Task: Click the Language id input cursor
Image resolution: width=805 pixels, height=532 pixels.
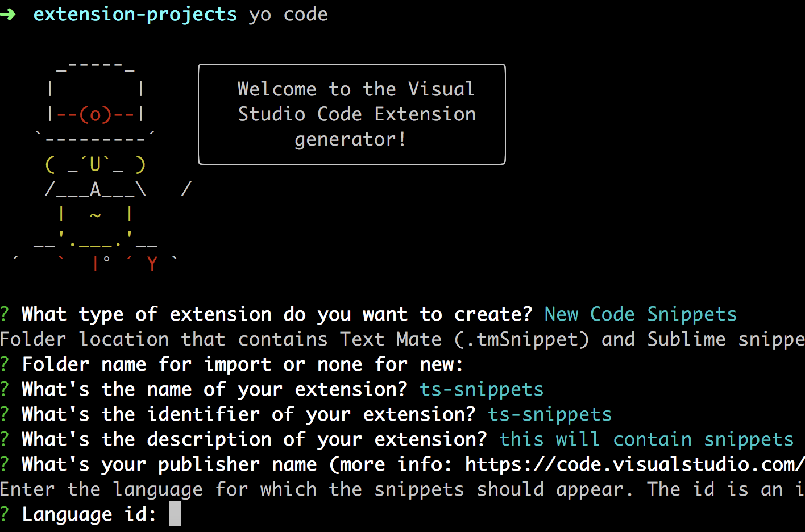Action: coord(175,514)
